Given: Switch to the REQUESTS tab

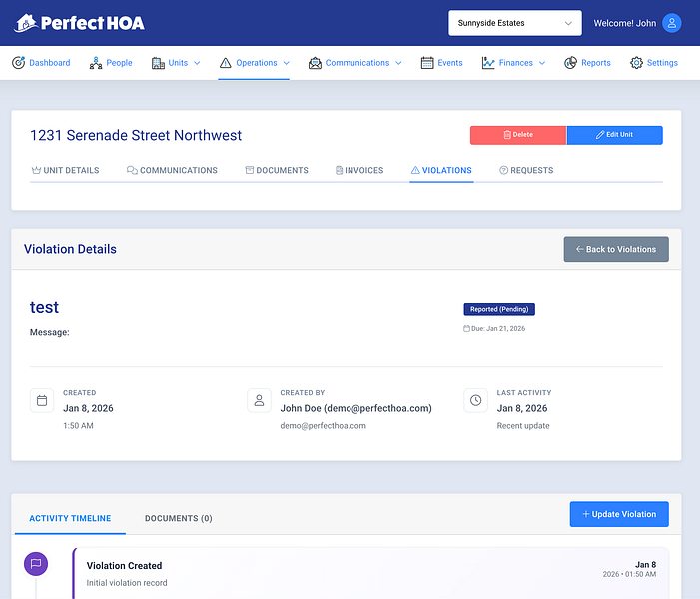Looking at the screenshot, I should [x=526, y=170].
